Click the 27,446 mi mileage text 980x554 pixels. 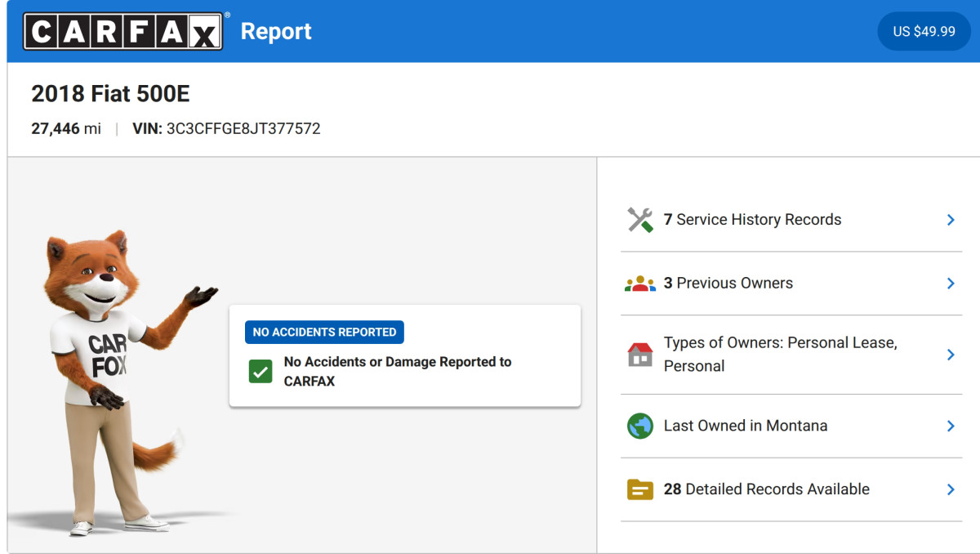66,129
